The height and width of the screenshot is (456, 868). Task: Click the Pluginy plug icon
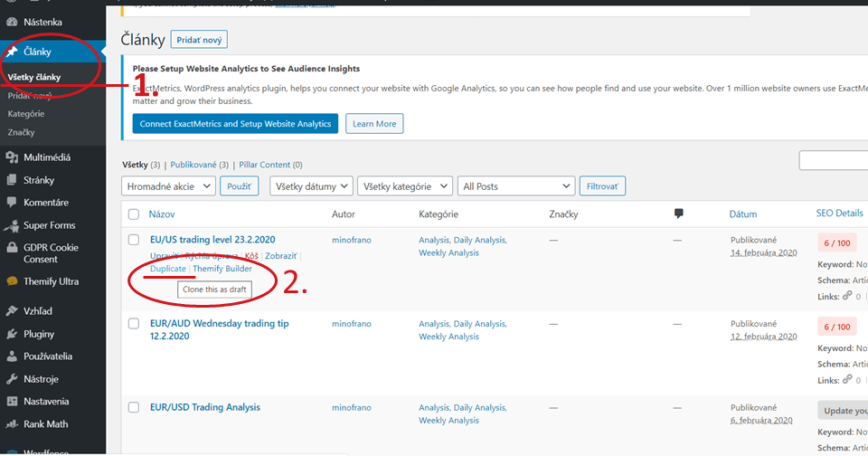tap(12, 333)
